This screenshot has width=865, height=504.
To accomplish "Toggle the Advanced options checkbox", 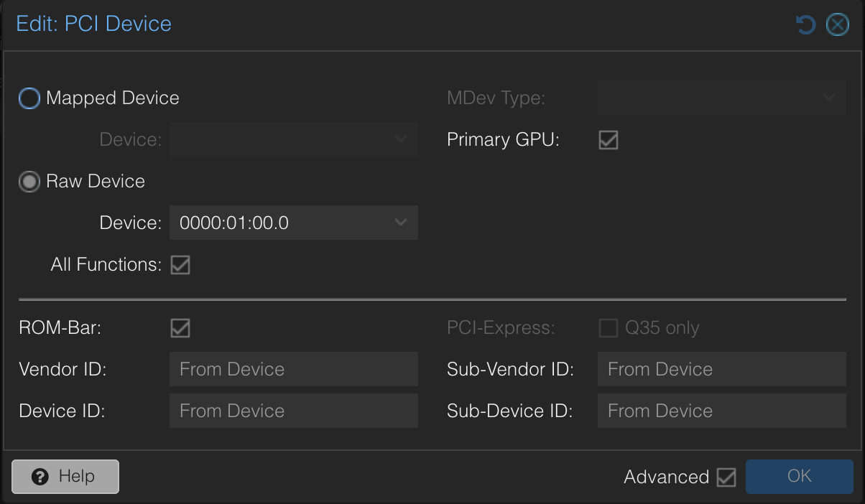I will [x=726, y=477].
